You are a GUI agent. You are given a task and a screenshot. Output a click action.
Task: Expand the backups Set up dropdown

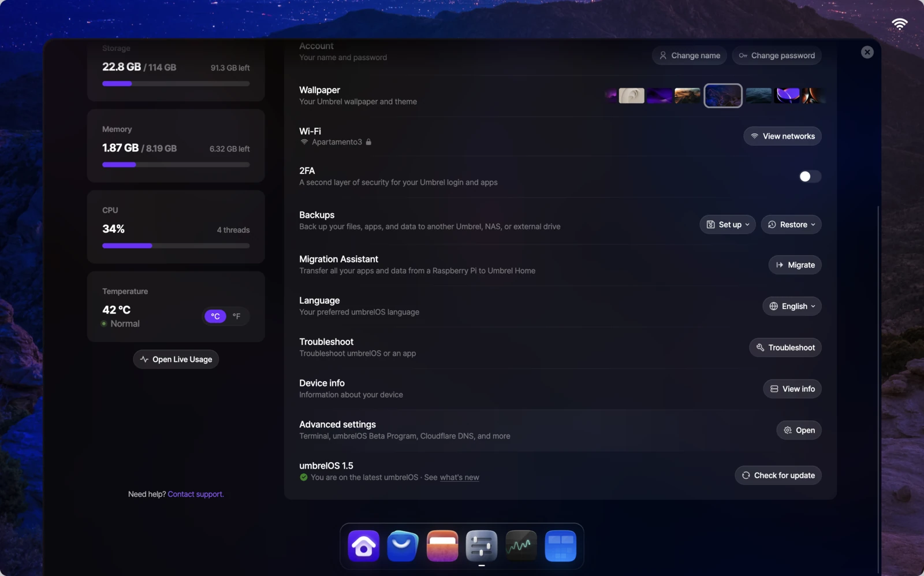727,224
